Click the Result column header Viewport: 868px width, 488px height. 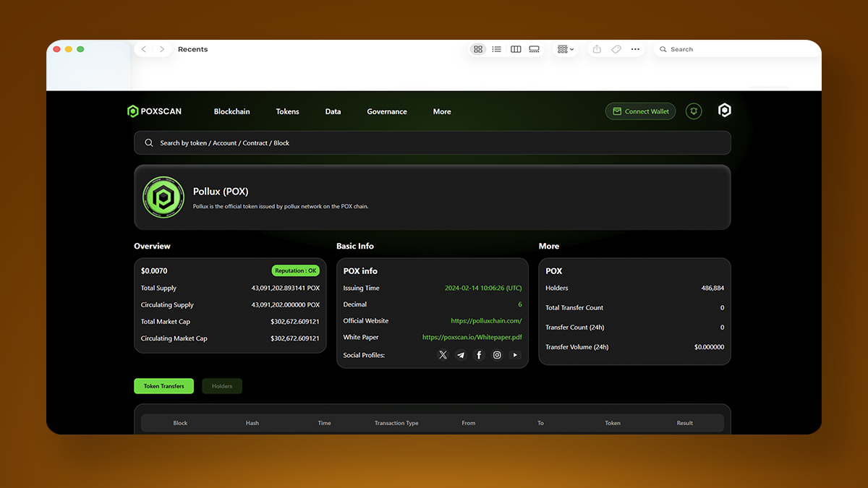click(685, 423)
